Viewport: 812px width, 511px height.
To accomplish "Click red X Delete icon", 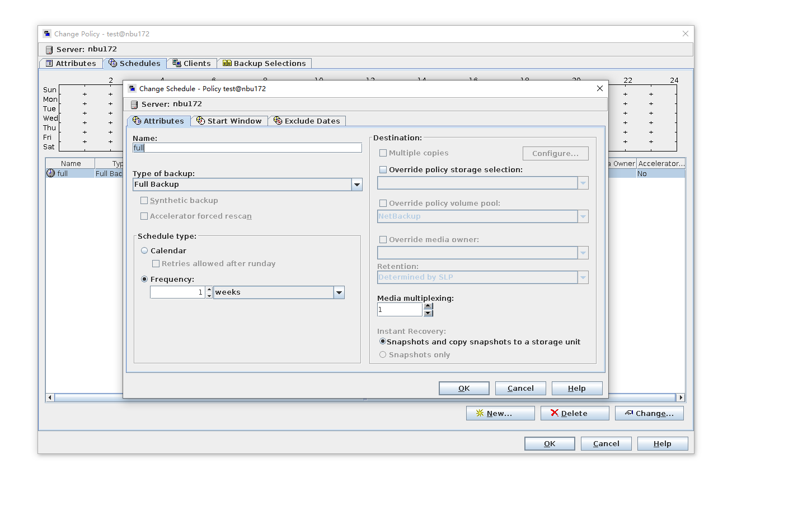I will (x=555, y=413).
